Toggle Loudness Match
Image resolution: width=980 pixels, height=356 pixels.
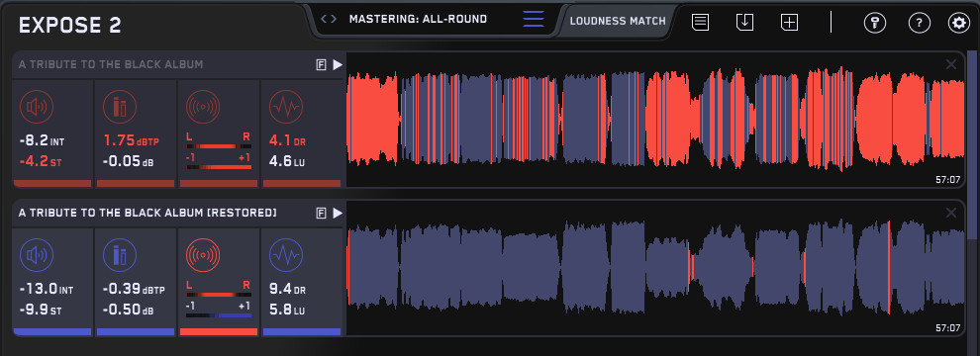click(x=618, y=21)
